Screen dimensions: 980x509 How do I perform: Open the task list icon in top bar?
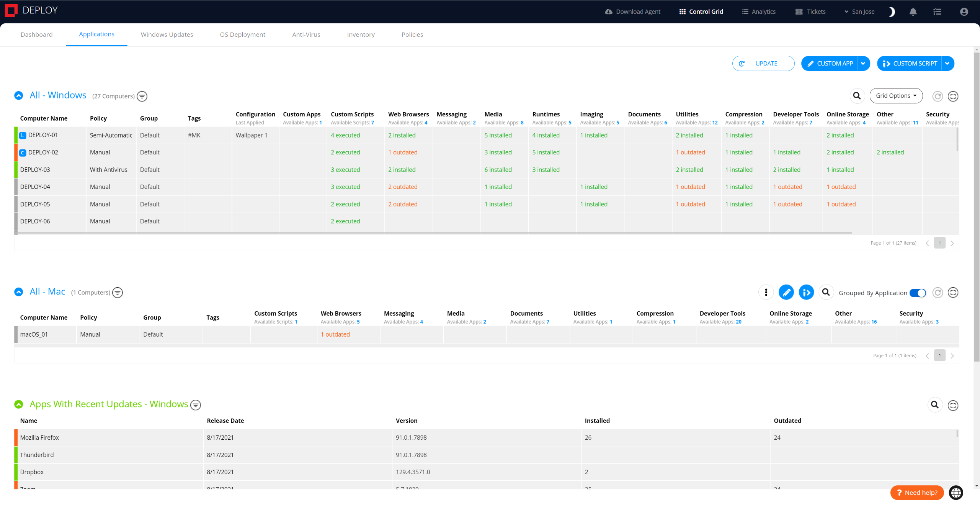937,11
